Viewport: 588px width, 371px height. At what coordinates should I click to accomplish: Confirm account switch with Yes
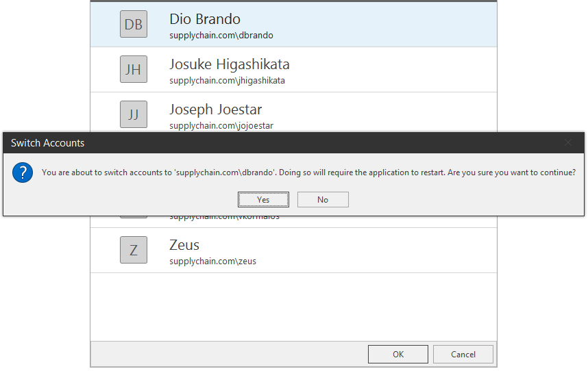pos(263,200)
